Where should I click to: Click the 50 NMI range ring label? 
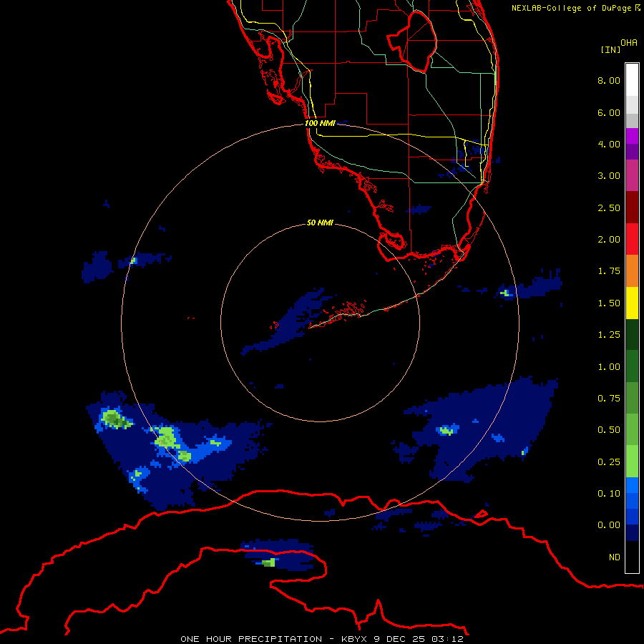click(x=320, y=223)
